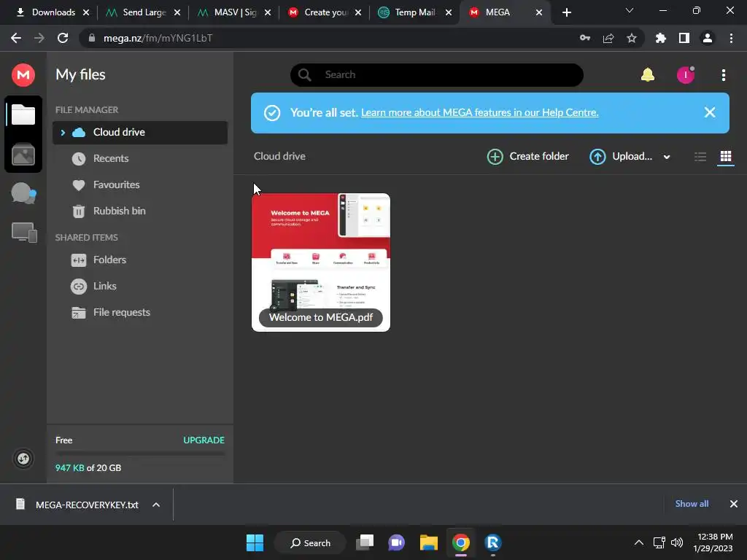The width and height of the screenshot is (747, 560).
Task: Open the Chat bubbles icon in the left rail
Action: pyautogui.click(x=24, y=194)
